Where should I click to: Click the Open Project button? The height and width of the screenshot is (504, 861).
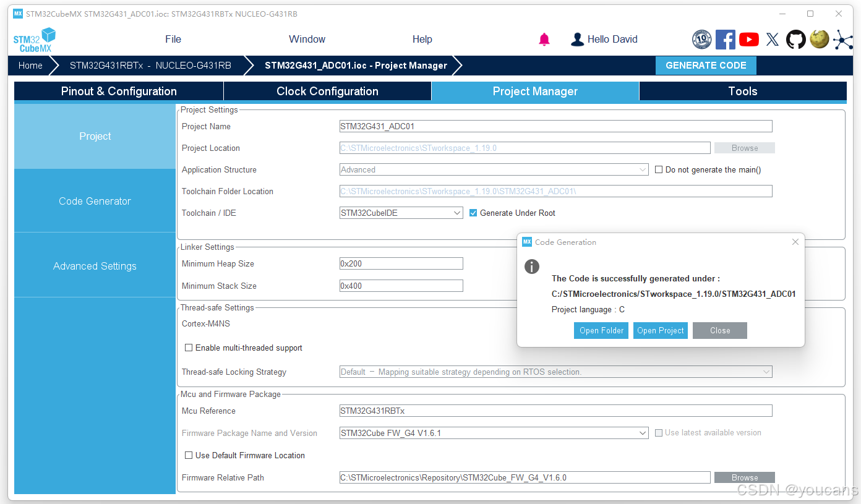[661, 330]
